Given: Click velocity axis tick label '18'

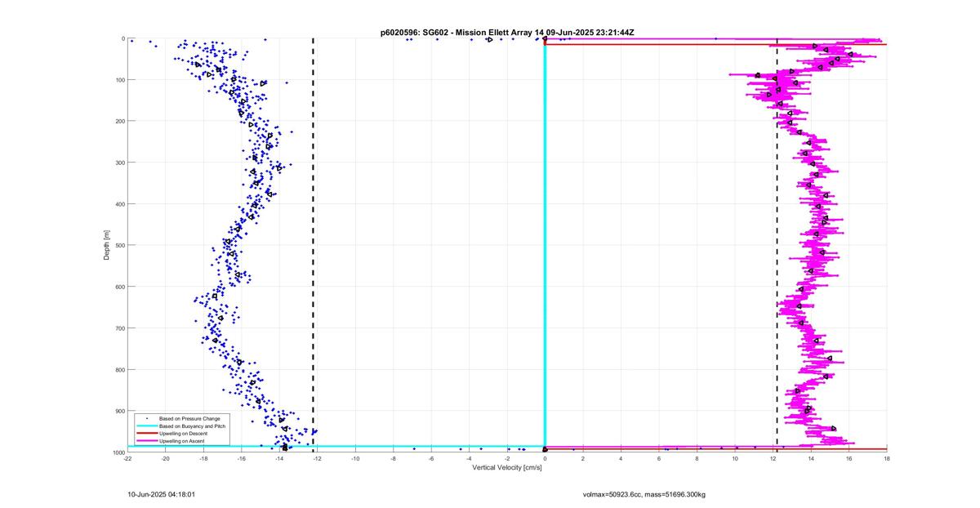Looking at the screenshot, I should [x=887, y=459].
